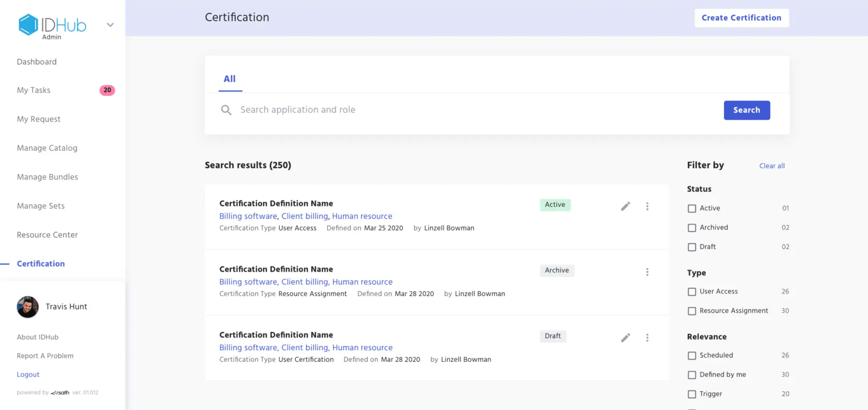Open Dashboard in sidebar

[x=37, y=62]
